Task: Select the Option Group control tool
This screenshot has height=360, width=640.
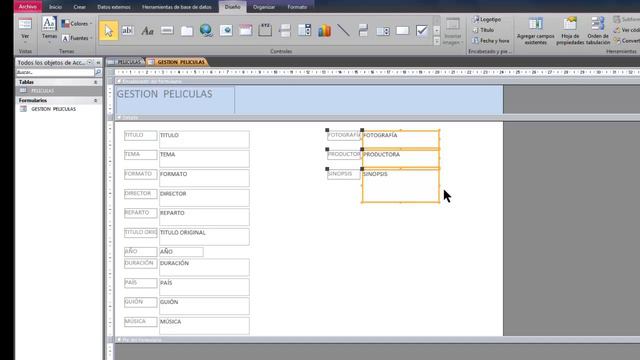Action: pyautogui.click(x=265, y=31)
